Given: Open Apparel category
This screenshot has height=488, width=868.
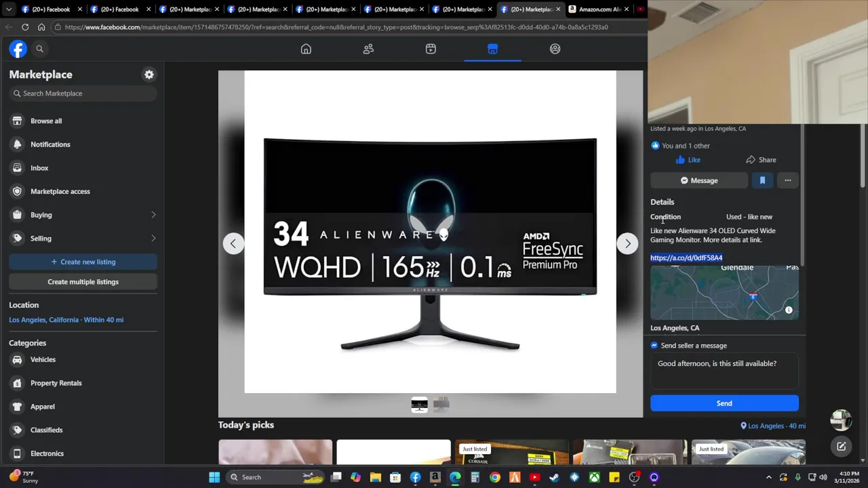Looking at the screenshot, I should 83,407.
